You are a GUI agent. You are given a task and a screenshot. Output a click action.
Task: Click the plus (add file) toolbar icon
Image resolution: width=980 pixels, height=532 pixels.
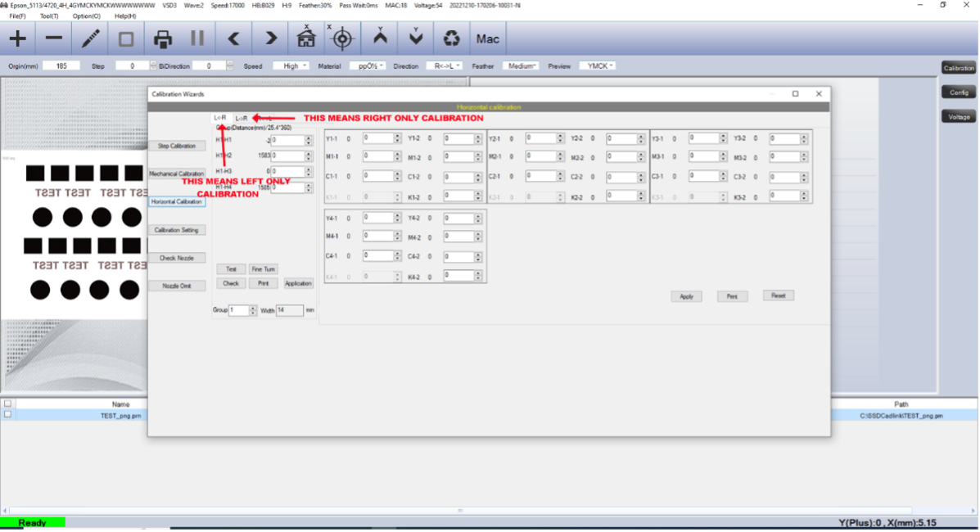17,38
